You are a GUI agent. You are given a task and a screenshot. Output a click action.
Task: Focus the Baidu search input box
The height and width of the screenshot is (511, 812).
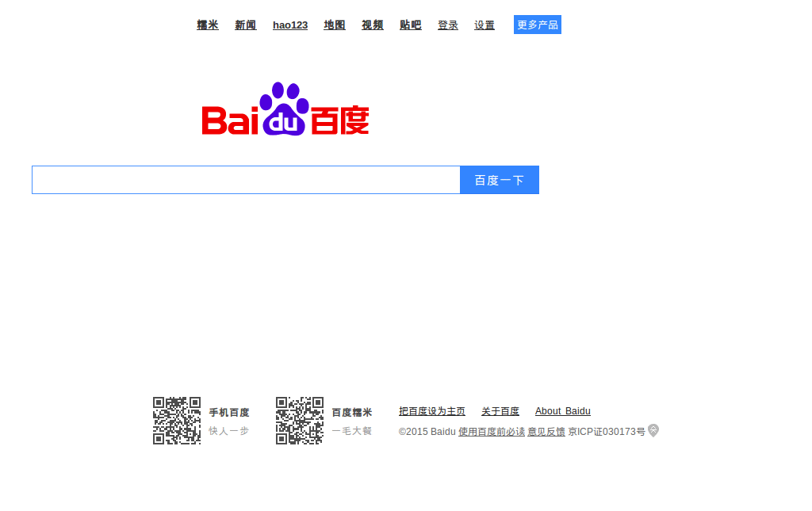(x=246, y=180)
